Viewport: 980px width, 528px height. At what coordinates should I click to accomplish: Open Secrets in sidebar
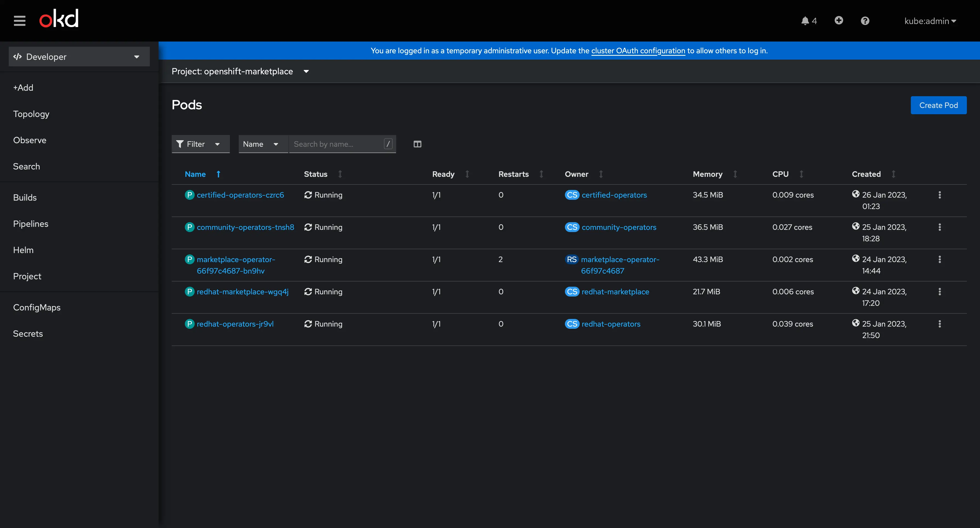pyautogui.click(x=28, y=333)
